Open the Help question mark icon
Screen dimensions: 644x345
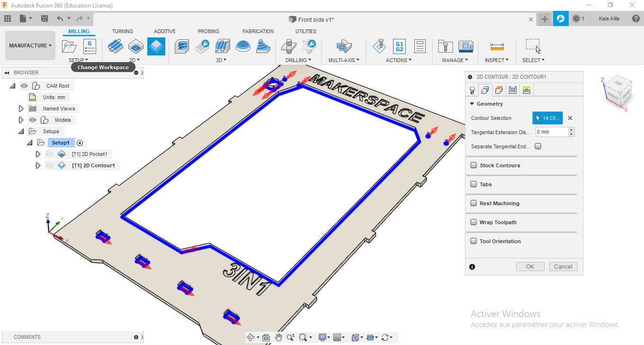(x=636, y=18)
